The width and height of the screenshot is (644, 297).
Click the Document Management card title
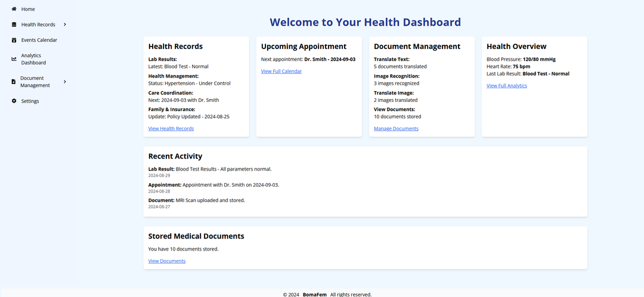point(417,47)
